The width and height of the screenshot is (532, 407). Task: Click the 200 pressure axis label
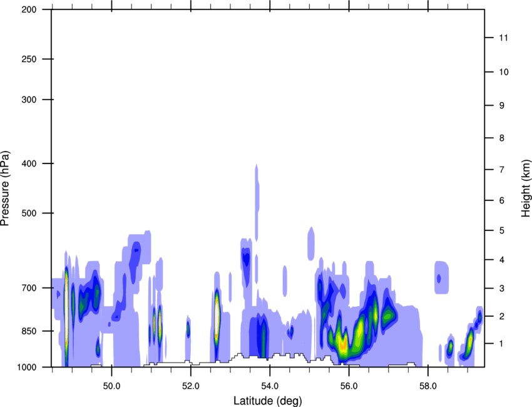coord(29,9)
